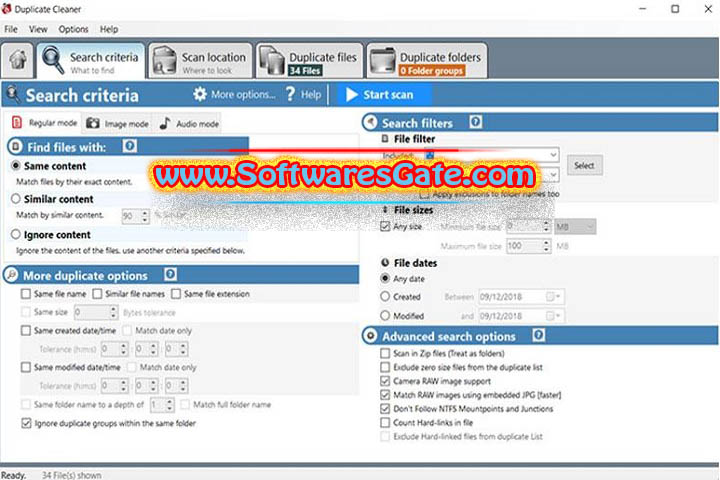Open the Home tab icon
The image size is (720, 480).
(x=18, y=60)
